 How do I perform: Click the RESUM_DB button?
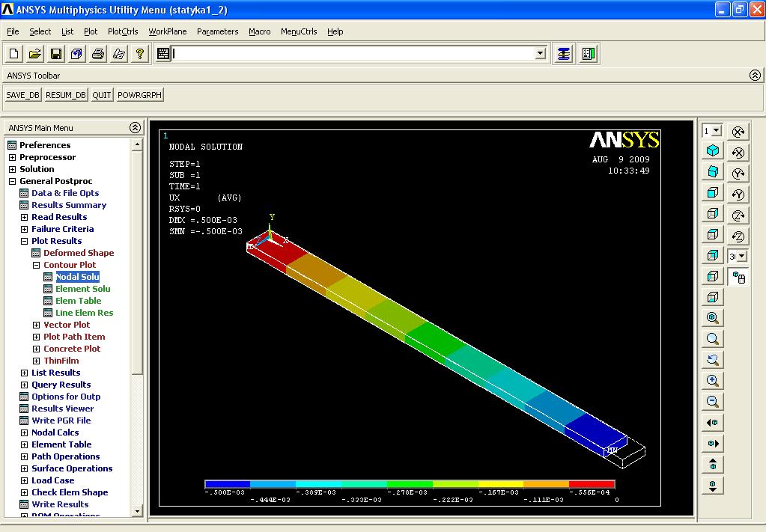65,95
